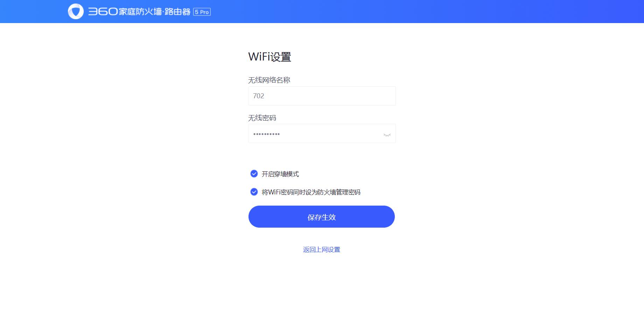Screen dimensions: 644x314
Task: Click the 开启穿墙模式 label text
Action: (280, 174)
